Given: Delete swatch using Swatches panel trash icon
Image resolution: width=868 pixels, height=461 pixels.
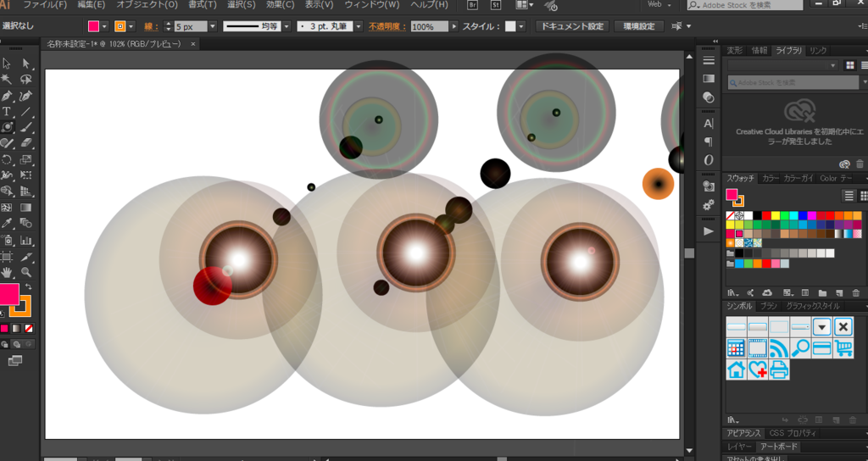Looking at the screenshot, I should 856,292.
